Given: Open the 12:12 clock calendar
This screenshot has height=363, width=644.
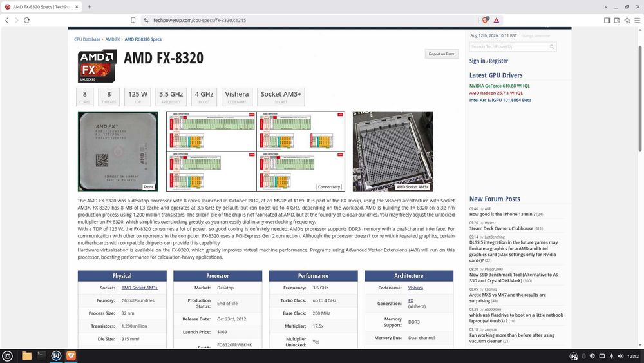Looking at the screenshot, I should click(x=633, y=357).
